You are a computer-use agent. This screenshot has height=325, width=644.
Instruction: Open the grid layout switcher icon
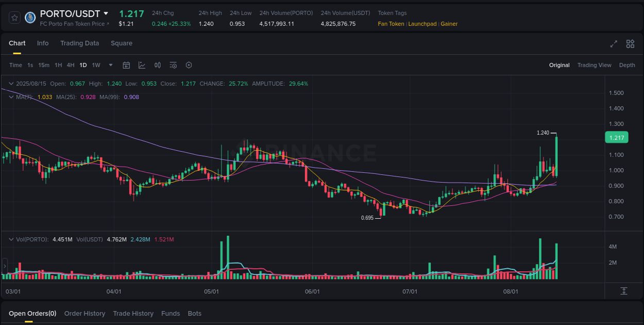pyautogui.click(x=630, y=44)
